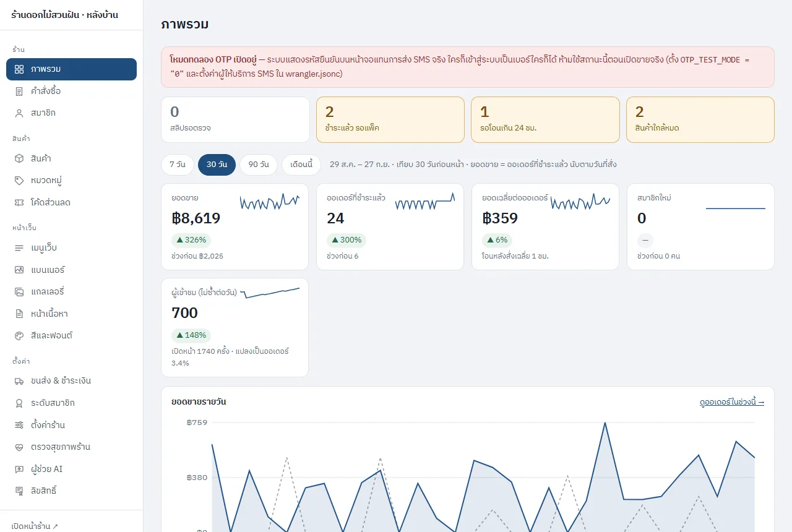This screenshot has width=792, height=532.
Task: Open the ดูออเดอร์ในช่วงนี้ link
Action: point(732,402)
